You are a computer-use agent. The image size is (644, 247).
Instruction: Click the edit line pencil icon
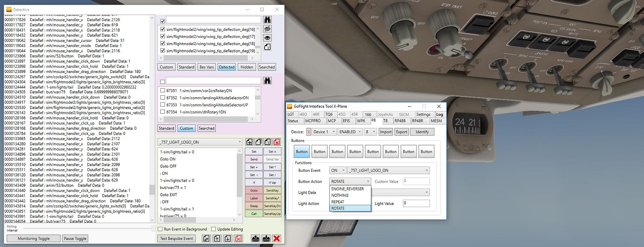(x=206, y=238)
